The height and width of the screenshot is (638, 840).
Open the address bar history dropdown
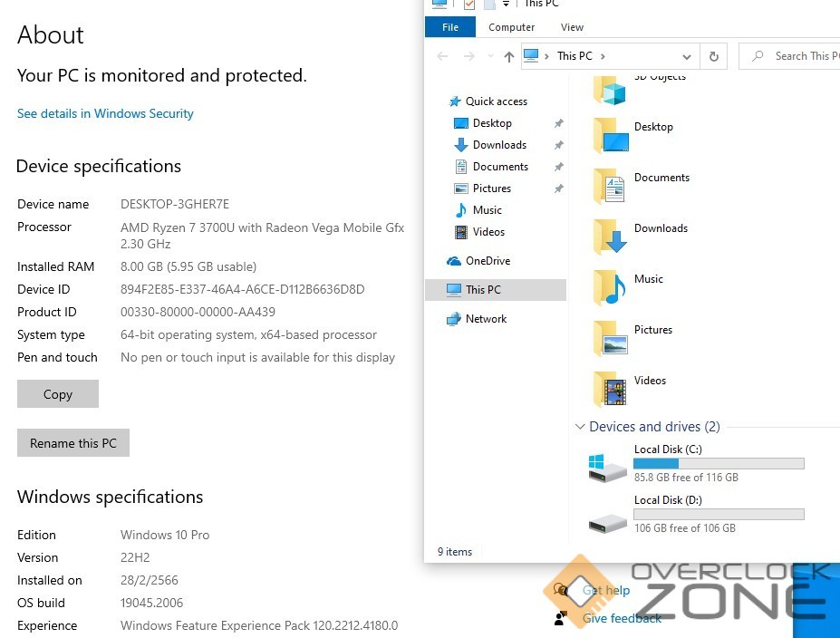[686, 56]
